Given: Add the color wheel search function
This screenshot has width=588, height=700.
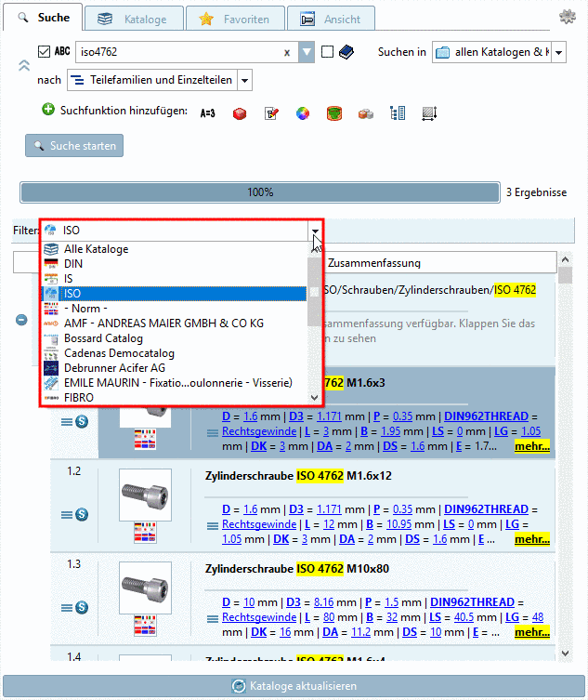Looking at the screenshot, I should pos(302,113).
